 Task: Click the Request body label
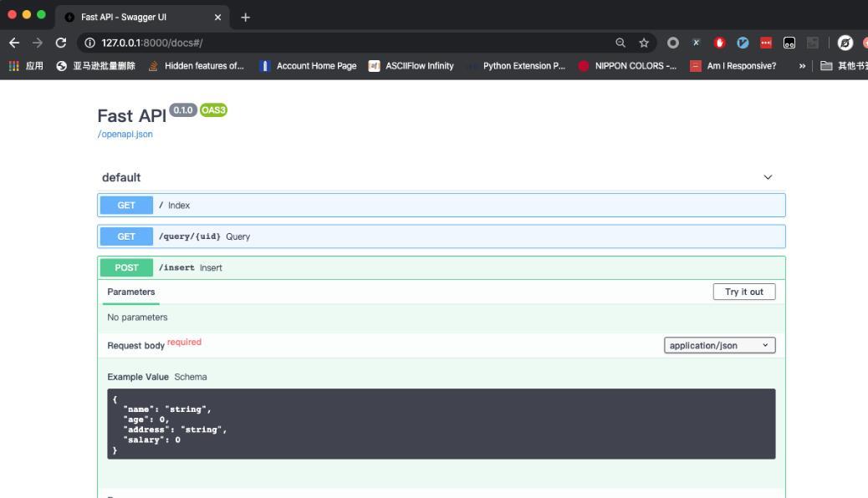point(135,345)
